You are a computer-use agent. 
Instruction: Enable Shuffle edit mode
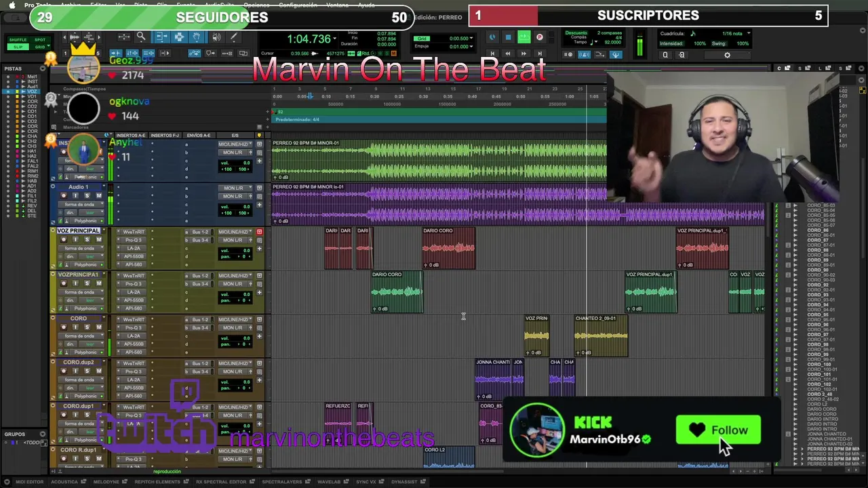[18, 40]
